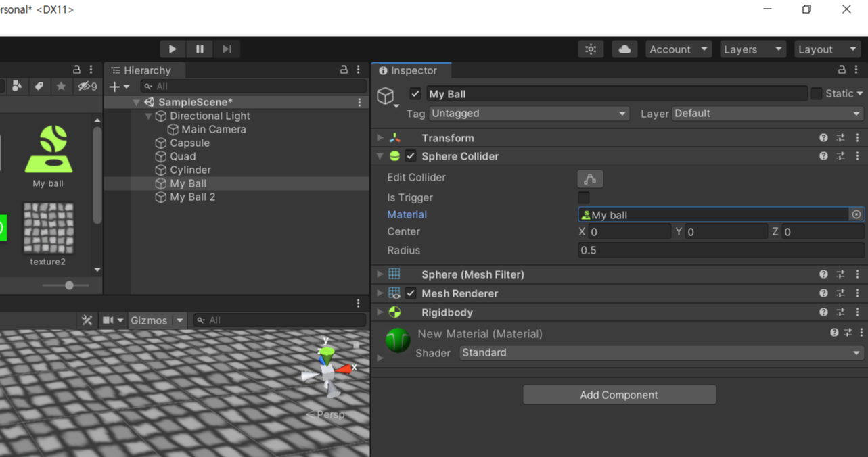
Task: Enable the Static checkbox
Action: click(817, 93)
